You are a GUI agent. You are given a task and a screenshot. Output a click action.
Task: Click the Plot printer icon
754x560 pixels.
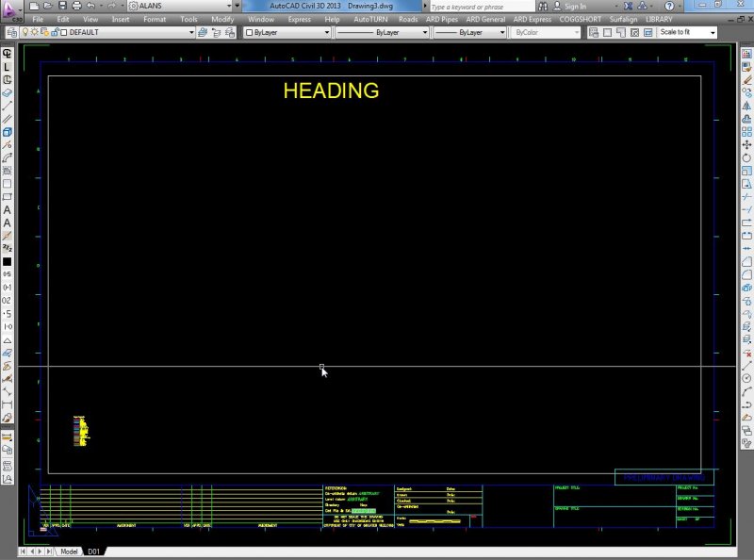[x=76, y=6]
